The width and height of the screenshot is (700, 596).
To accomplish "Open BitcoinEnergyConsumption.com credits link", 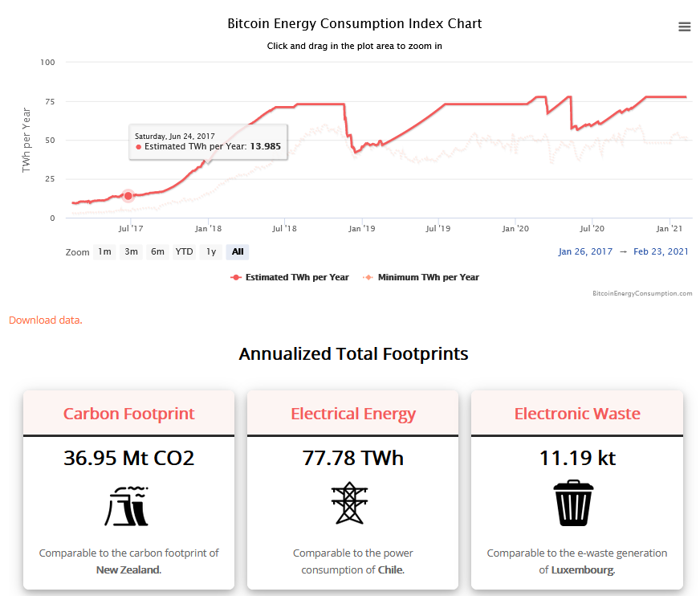I will click(x=641, y=294).
